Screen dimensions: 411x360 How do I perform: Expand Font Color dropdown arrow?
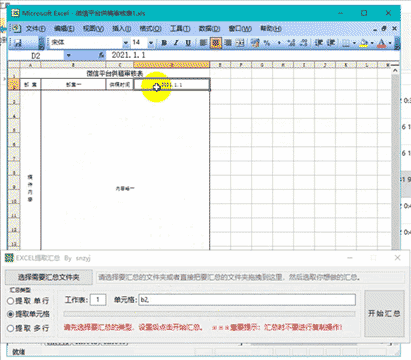[390, 43]
